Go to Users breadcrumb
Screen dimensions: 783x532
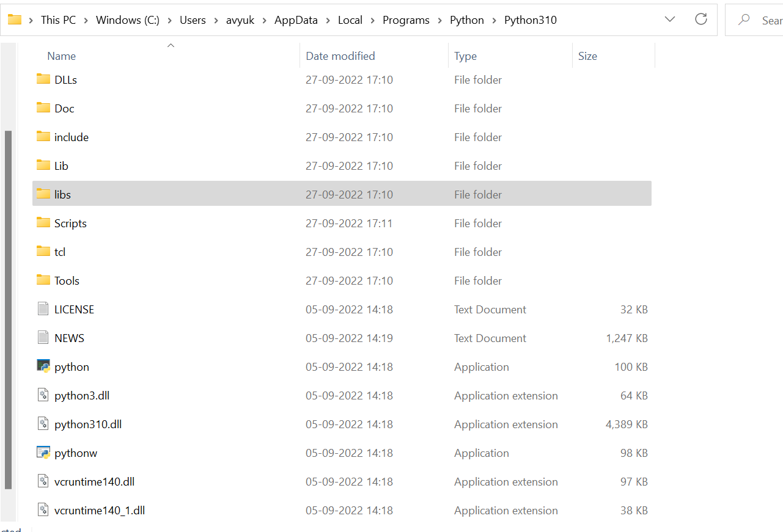point(193,20)
